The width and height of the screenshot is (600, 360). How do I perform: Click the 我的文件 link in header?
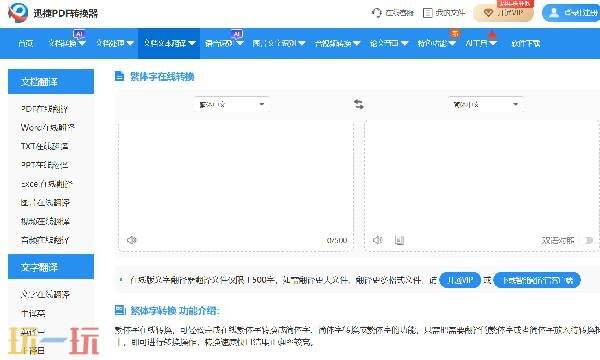tap(450, 13)
